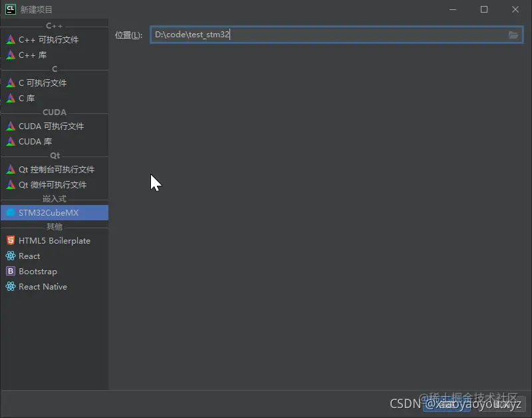Screen dimensions: 532x418
Task: Click the CUDA 库 CMake icon
Action: pos(11,141)
